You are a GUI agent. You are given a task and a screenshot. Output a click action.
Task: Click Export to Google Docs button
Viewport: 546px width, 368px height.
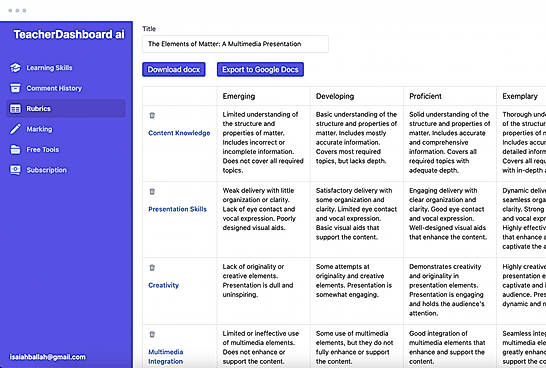coord(260,69)
